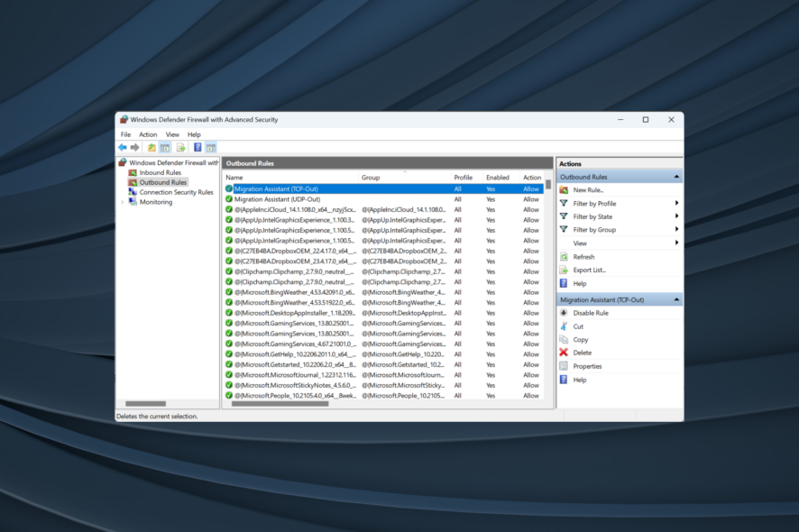
Task: Select the Migration Assistant (TCP-Out) rule row
Action: (x=385, y=189)
